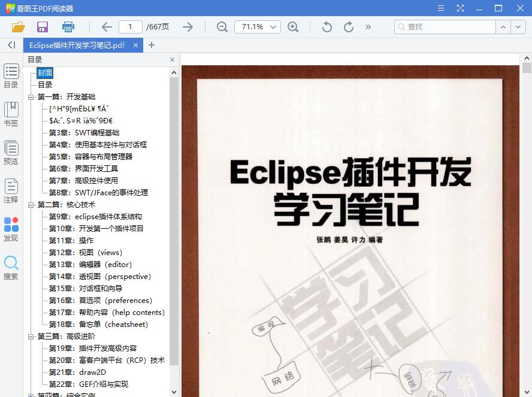Rotate page counterclockwise

coord(327,27)
